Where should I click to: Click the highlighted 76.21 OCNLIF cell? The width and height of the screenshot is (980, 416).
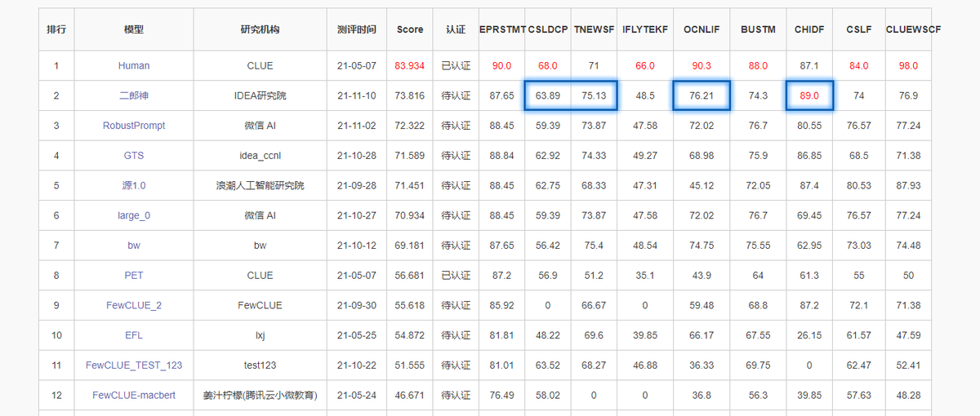pos(701,96)
